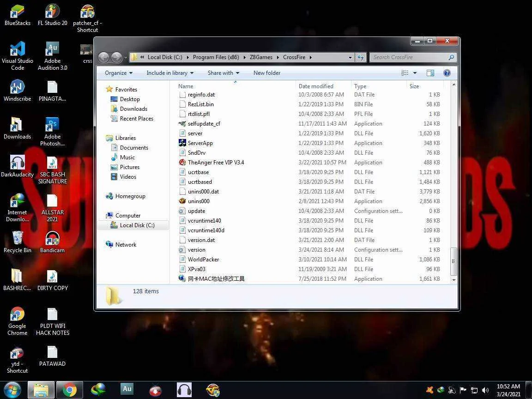Open the DarkAudacity desktop icon
The width and height of the screenshot is (532, 399).
pos(17,166)
